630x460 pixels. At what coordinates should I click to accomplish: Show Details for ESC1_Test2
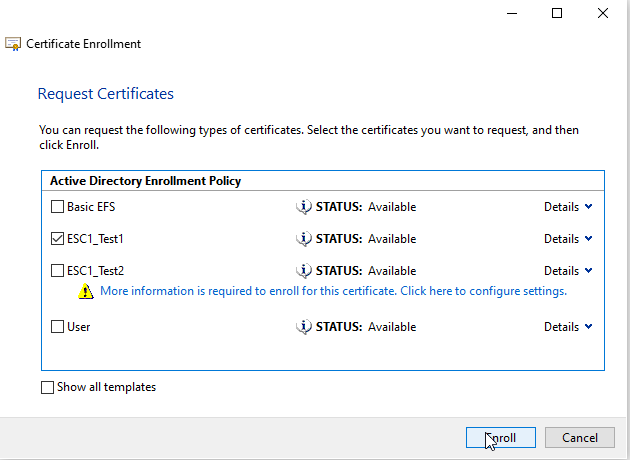coord(567,271)
